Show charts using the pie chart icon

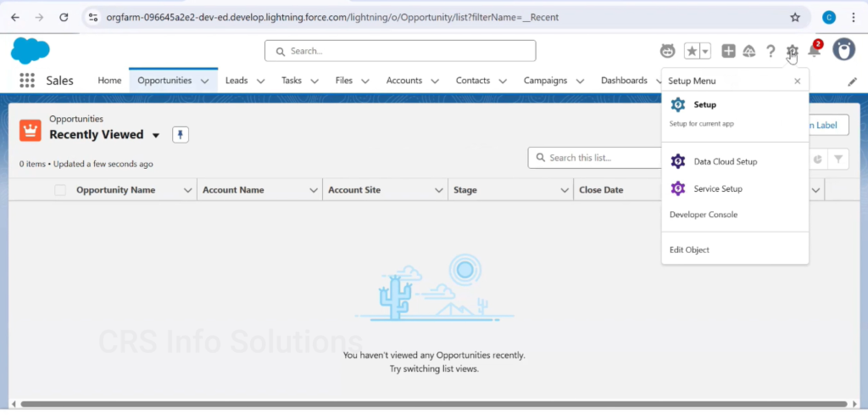[818, 160]
